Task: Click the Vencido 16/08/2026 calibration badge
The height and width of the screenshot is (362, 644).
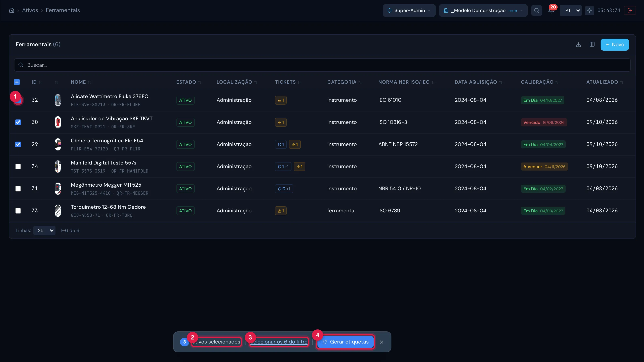Action: coord(544,122)
